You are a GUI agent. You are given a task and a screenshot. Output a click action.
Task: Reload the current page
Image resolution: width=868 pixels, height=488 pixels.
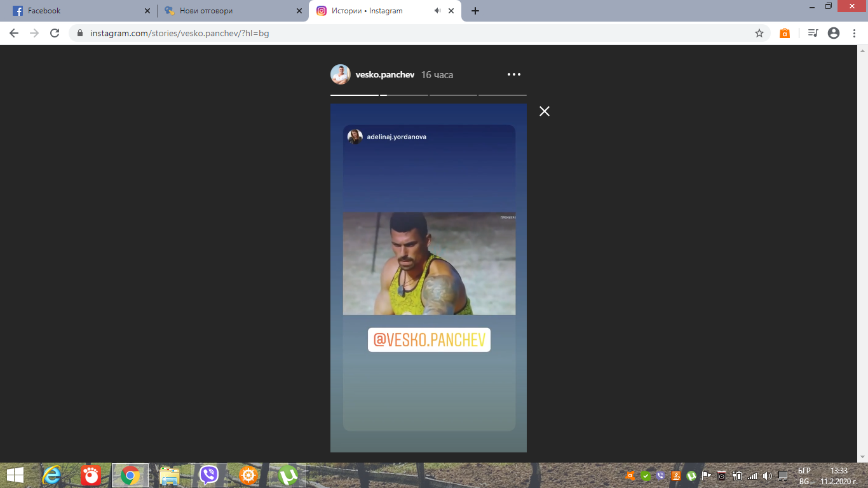[x=55, y=33]
